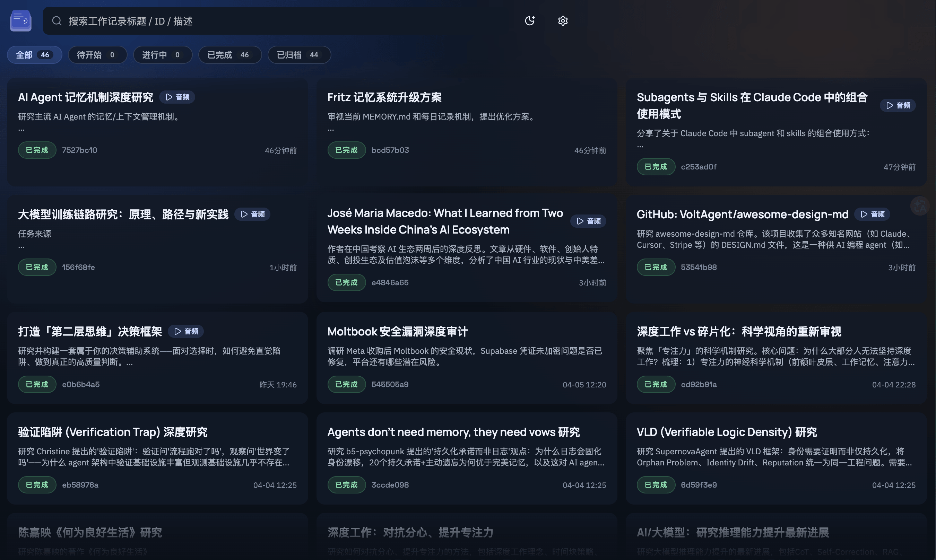The width and height of the screenshot is (936, 560).
Task: Open 验证陷阱 (Verification Trap) 深度研究 title
Action: tap(112, 432)
